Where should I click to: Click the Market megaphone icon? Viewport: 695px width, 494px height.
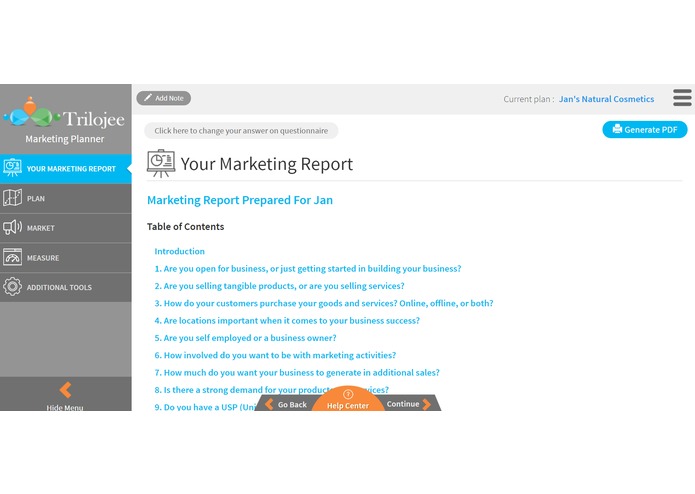12,227
